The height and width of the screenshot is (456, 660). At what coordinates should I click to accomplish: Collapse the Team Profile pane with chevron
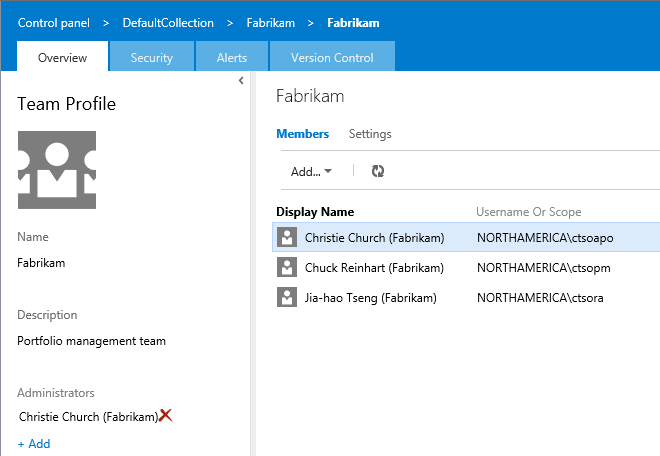coord(241,80)
